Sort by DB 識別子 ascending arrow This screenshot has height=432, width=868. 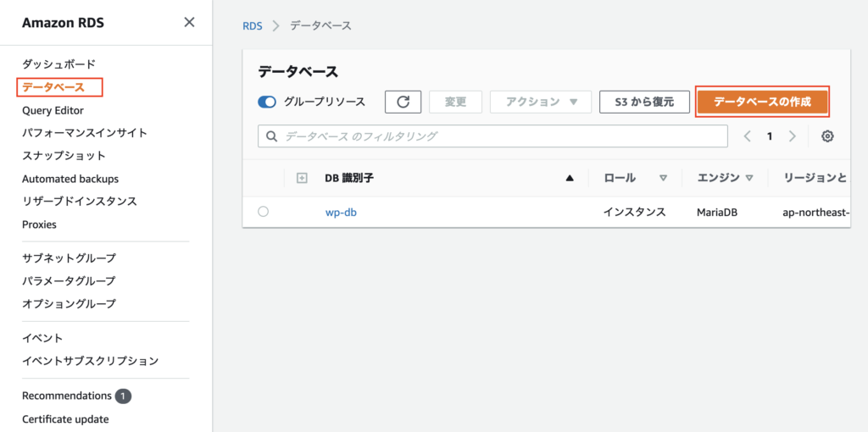pos(570,178)
